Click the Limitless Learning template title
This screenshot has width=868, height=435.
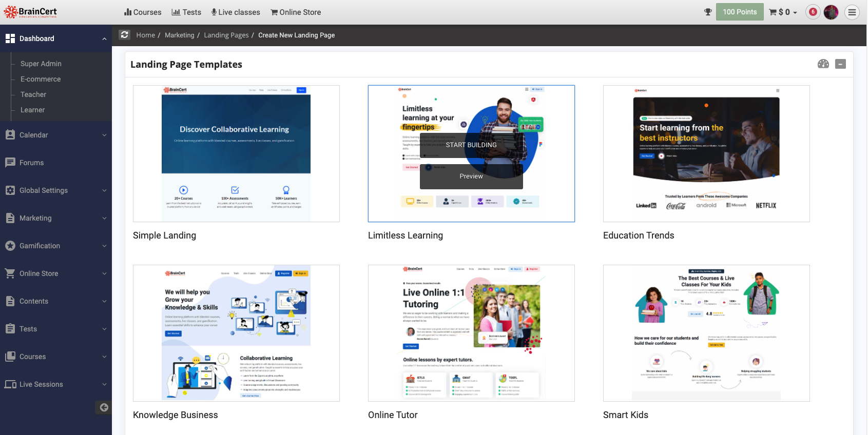(406, 235)
